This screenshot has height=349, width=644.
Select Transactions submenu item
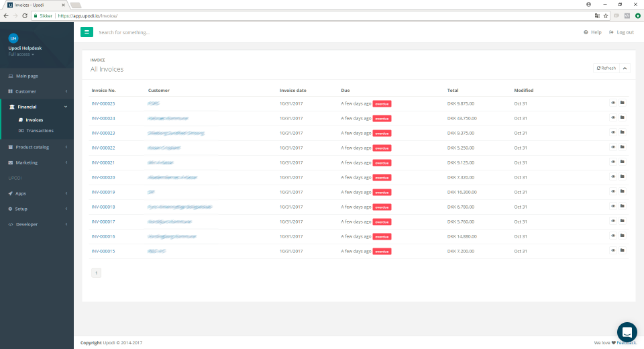pyautogui.click(x=40, y=131)
